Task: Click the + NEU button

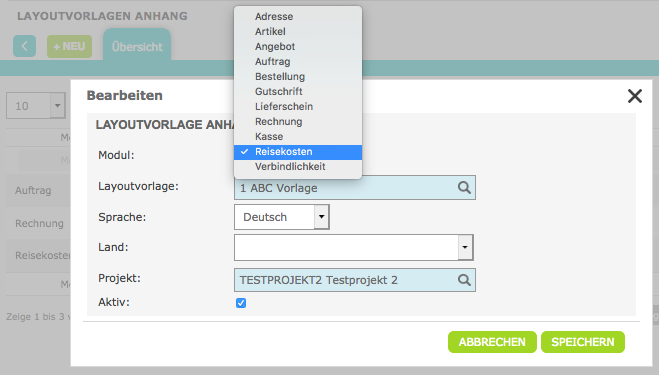Action: pos(69,46)
